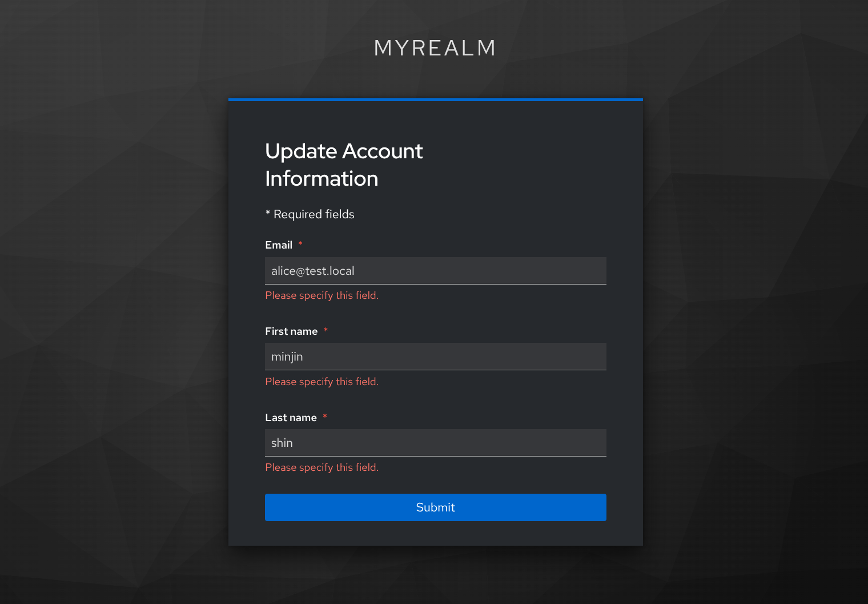Click the error message under First name field
Image resolution: width=868 pixels, height=604 pixels.
point(322,382)
